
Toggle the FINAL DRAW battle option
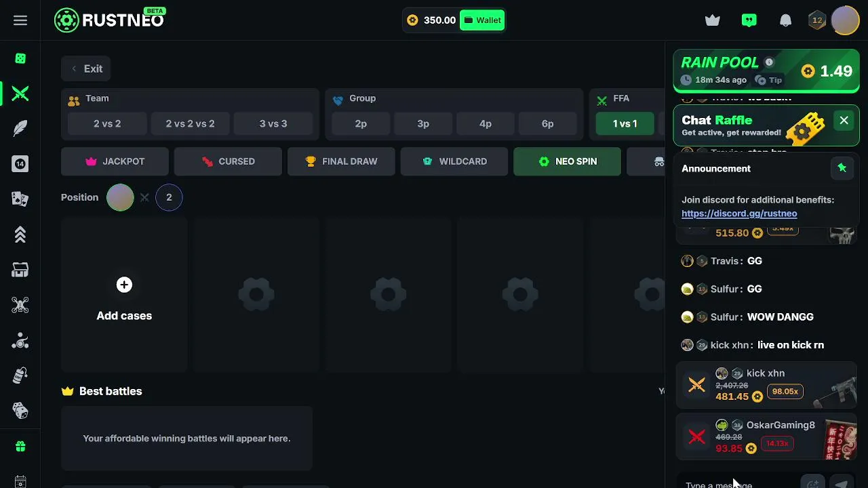[x=341, y=161]
